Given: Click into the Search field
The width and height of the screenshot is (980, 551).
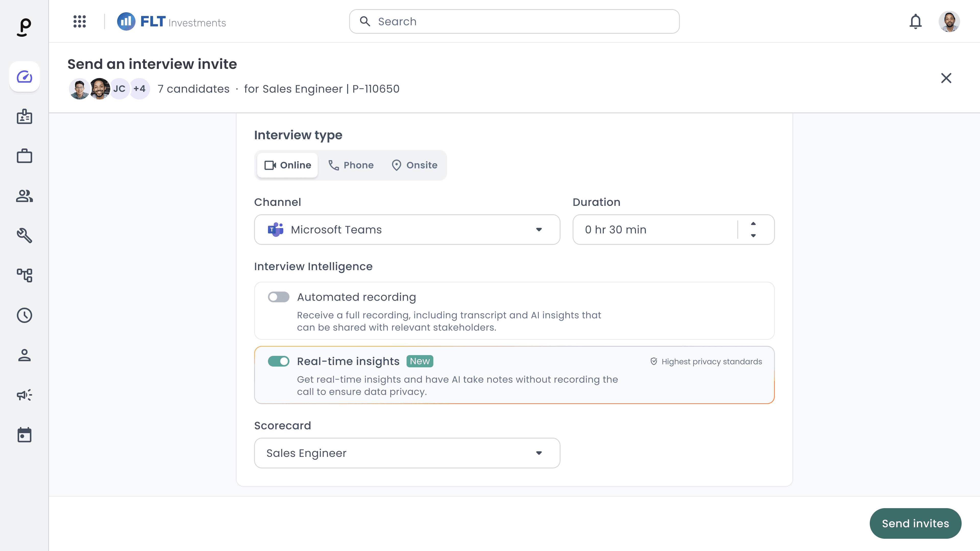Looking at the screenshot, I should pos(514,22).
